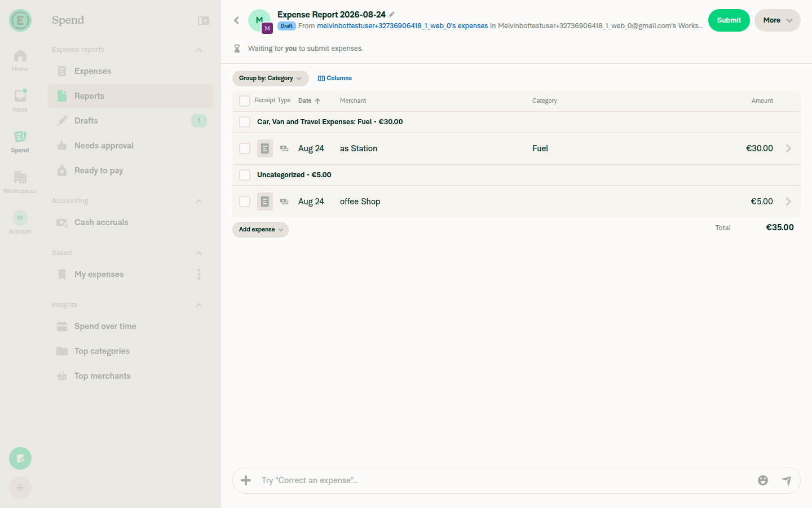
Task: Open the Add expense dropdown
Action: pos(261,230)
